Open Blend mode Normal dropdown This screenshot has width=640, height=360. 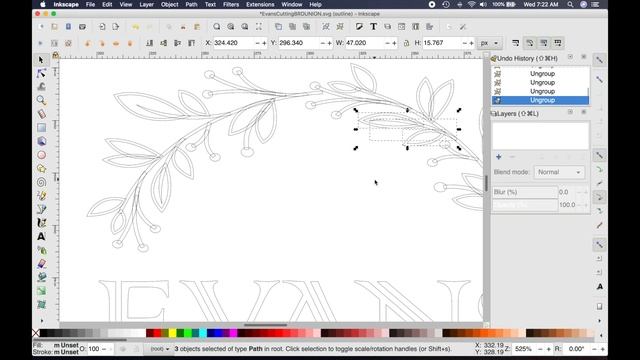[x=559, y=172]
